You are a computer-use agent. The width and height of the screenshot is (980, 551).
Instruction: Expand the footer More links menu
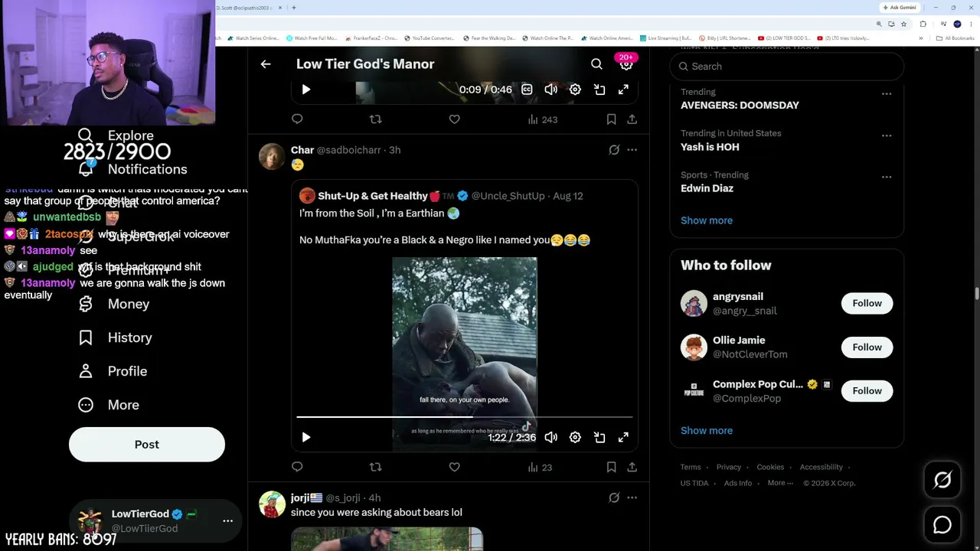tap(780, 483)
